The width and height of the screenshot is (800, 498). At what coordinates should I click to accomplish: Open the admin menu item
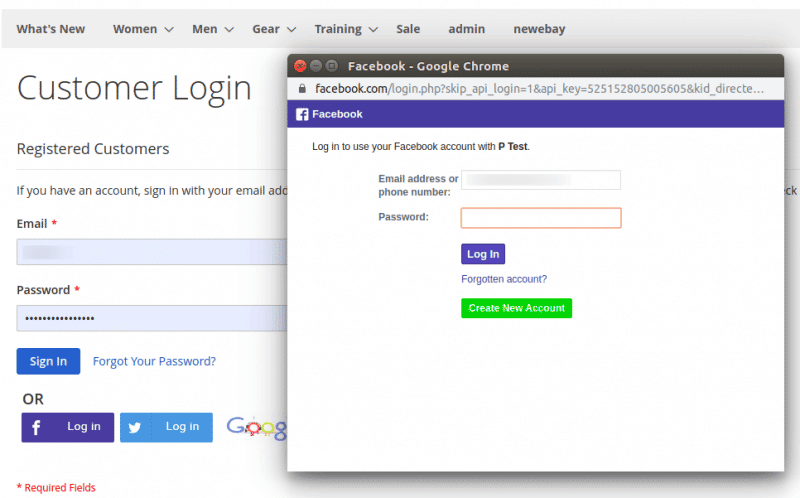coord(466,29)
